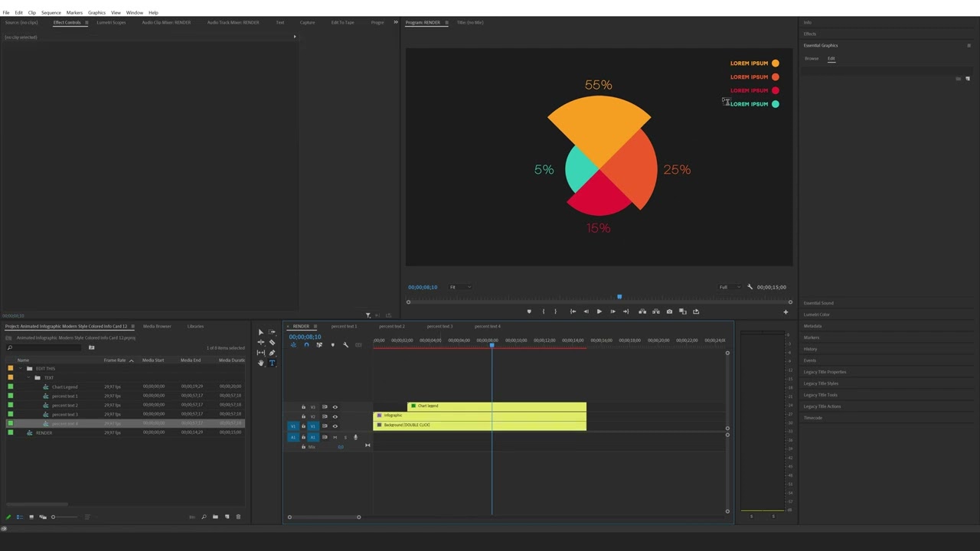
Task: Toggle visibility of track V3
Action: [335, 407]
